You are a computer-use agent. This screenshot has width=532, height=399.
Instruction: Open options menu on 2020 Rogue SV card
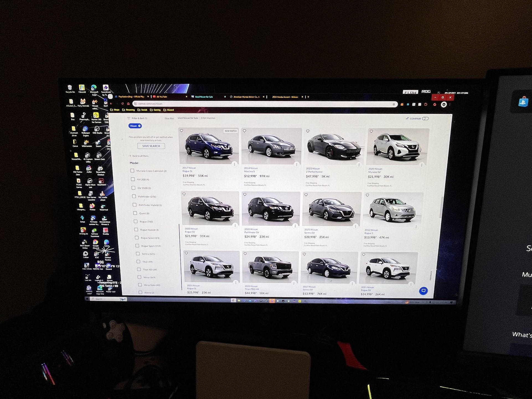point(235,226)
